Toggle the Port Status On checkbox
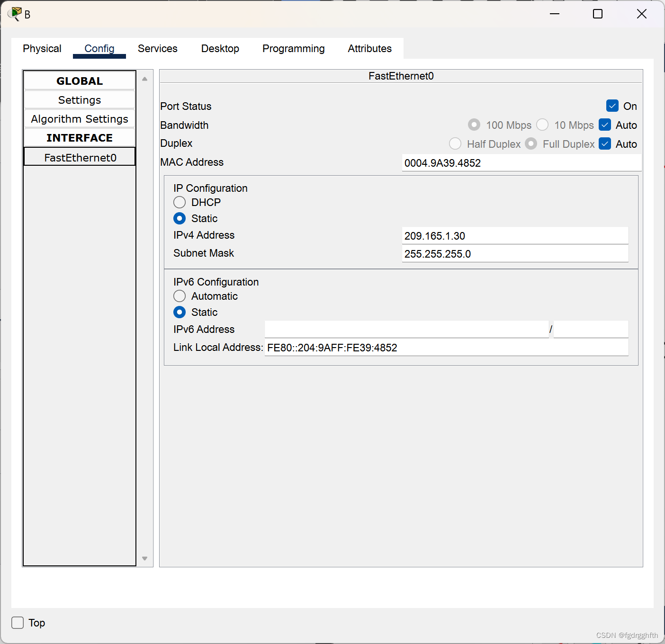 (x=612, y=106)
